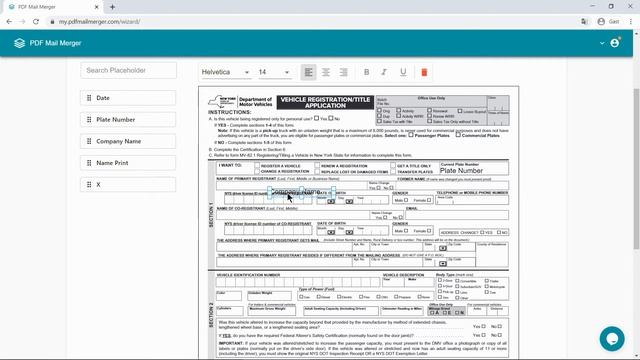Click the browser back arrow
The height and width of the screenshot is (360, 640).
click(x=9, y=22)
